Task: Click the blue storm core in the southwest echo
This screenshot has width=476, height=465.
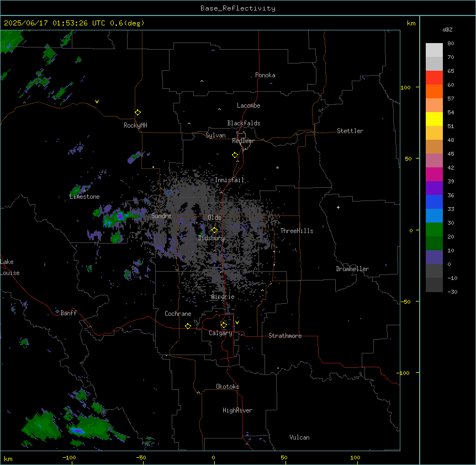Action: [x=78, y=430]
